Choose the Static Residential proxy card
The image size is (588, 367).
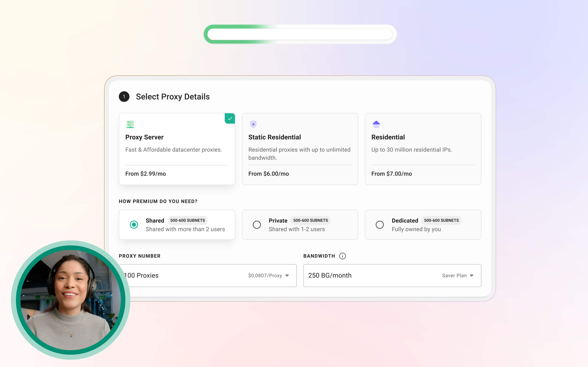click(x=300, y=149)
